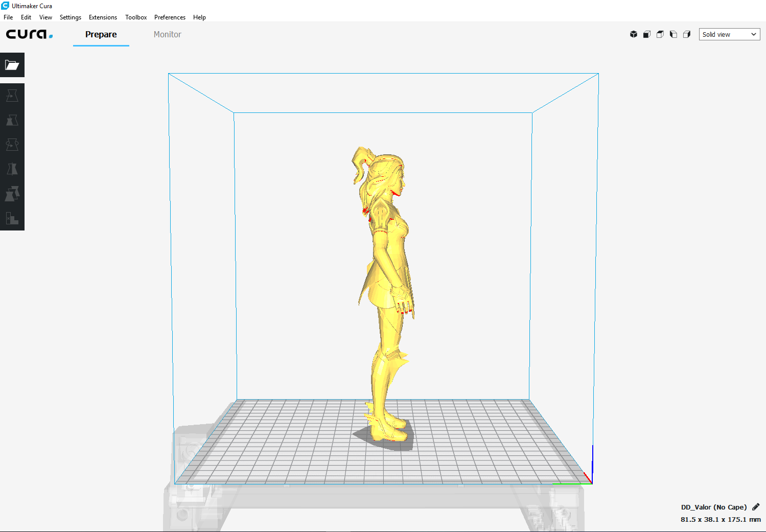Open the Edit menu
Image resolution: width=766 pixels, height=532 pixels.
(26, 17)
